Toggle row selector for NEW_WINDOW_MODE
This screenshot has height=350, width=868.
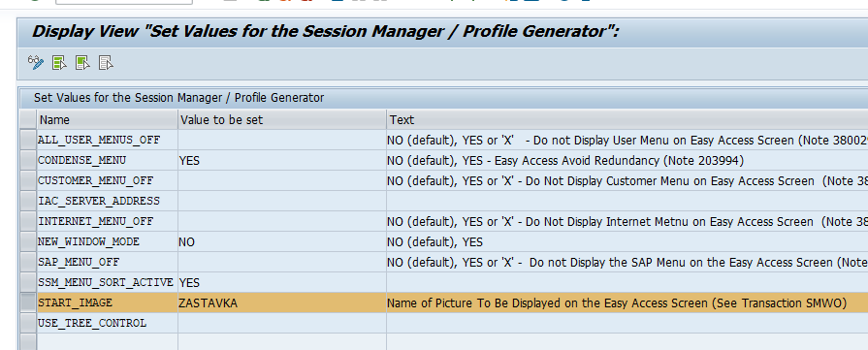[28, 242]
